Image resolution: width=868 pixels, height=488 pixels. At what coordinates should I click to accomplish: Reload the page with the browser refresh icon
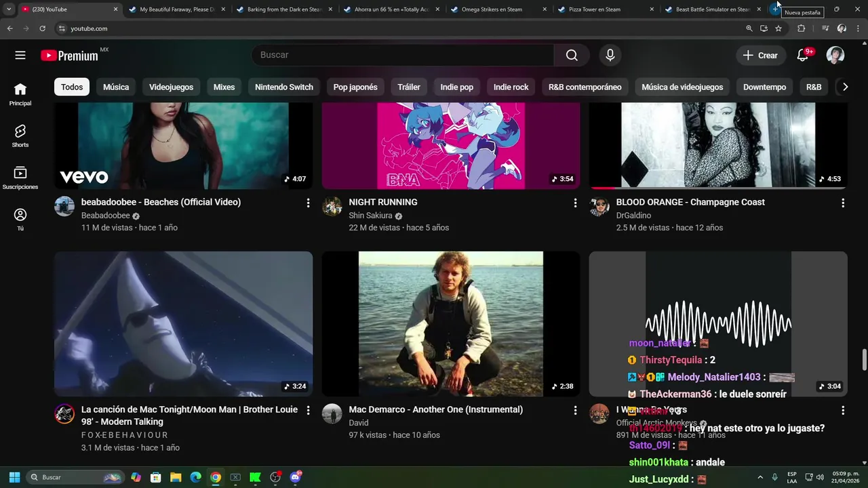click(x=42, y=28)
